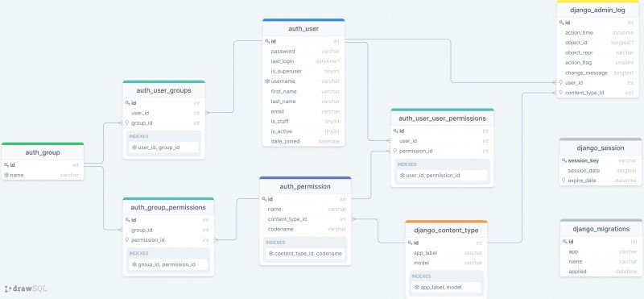Select the codename row in auth_permission
644x299 pixels.
pyautogui.click(x=305, y=229)
